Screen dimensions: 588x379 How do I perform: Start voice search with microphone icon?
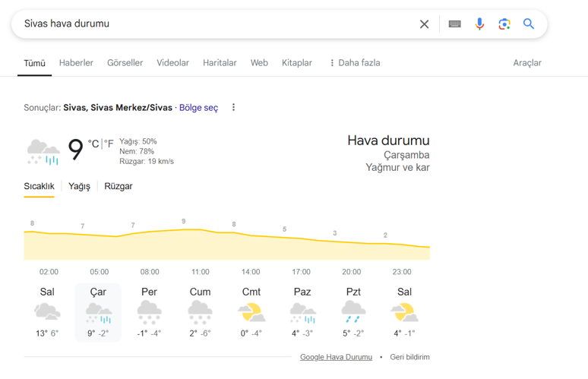pyautogui.click(x=479, y=24)
